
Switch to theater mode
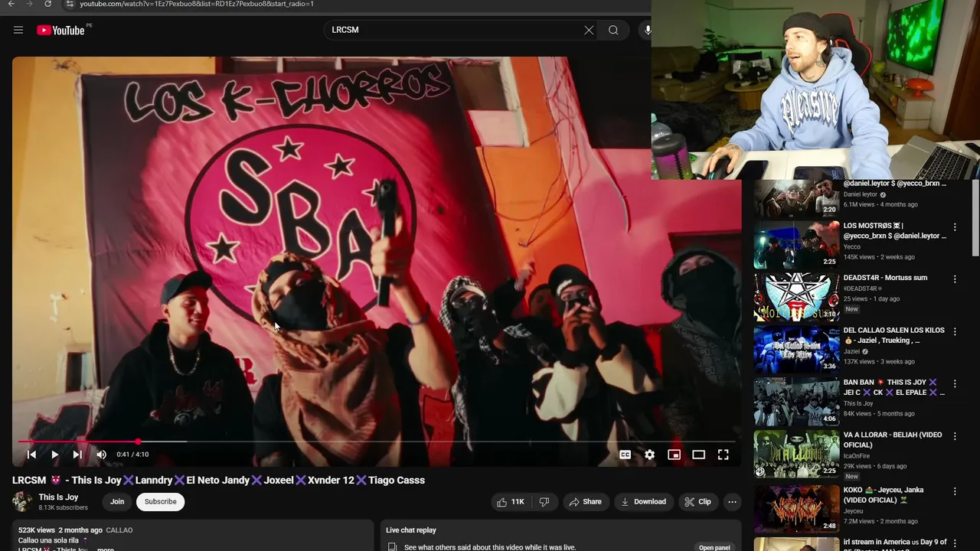698,455
